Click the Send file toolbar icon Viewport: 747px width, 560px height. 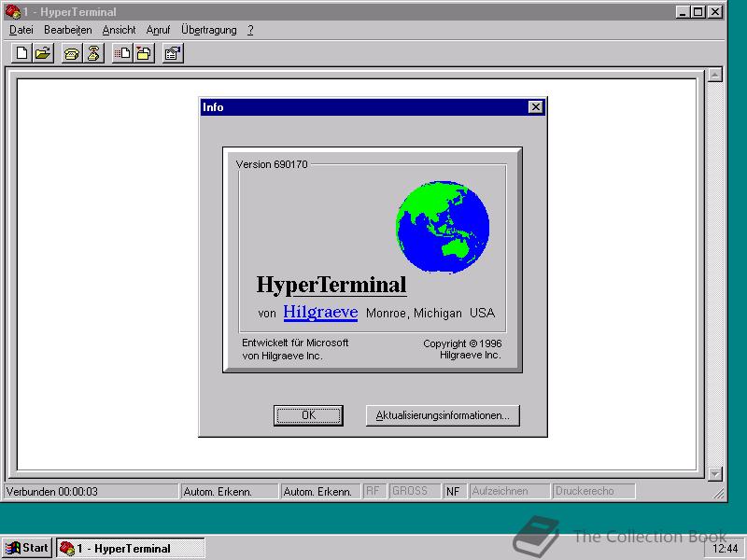[x=123, y=53]
